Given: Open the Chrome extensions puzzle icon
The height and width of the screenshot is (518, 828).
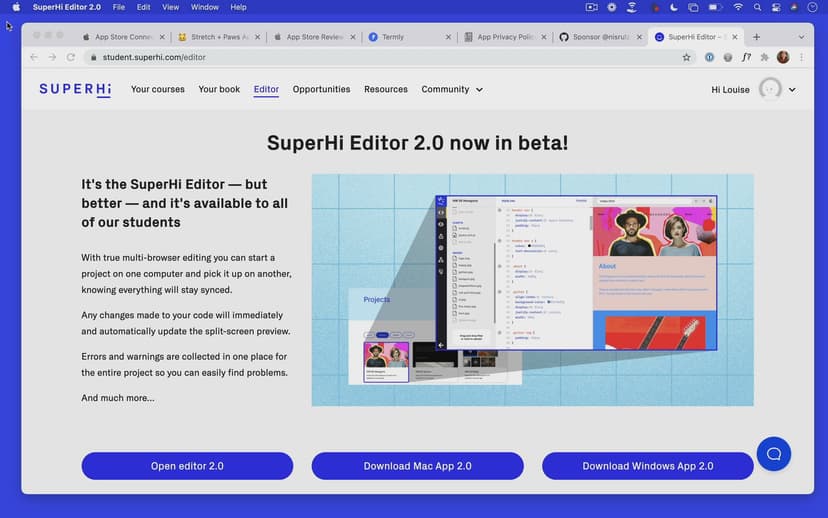Looking at the screenshot, I should click(x=765, y=57).
